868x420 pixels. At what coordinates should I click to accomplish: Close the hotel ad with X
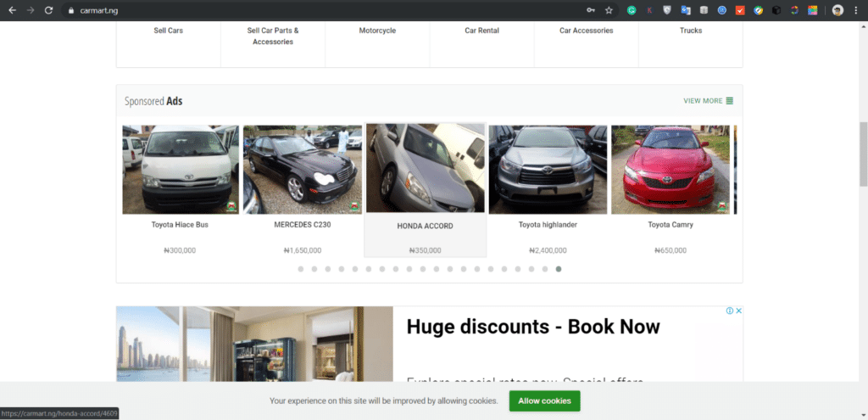coord(738,311)
